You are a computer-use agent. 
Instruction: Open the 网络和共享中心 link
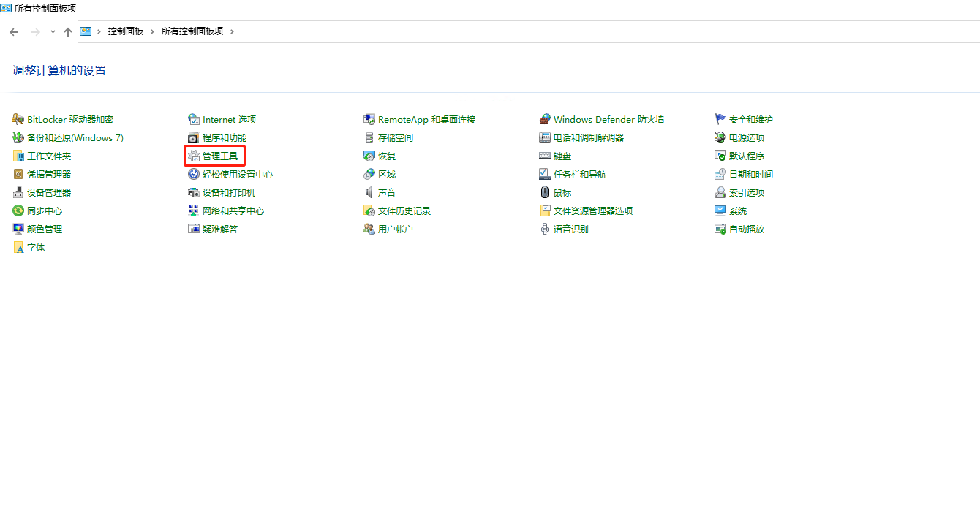233,210
